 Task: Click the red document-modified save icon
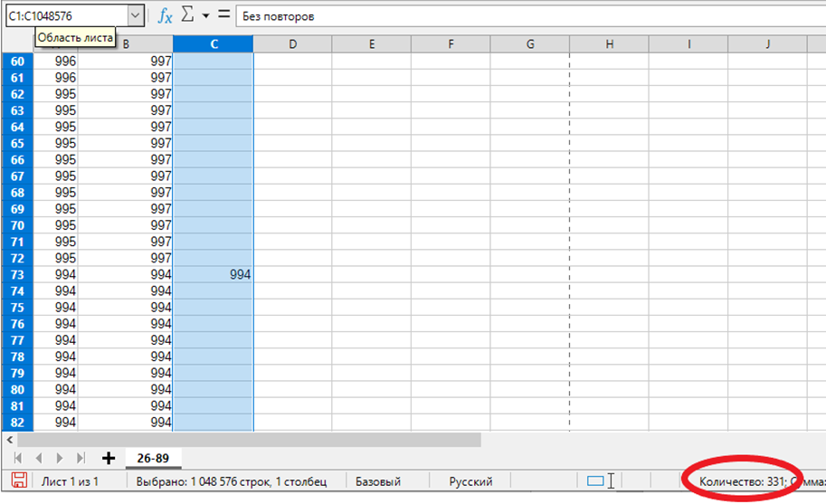point(18,481)
